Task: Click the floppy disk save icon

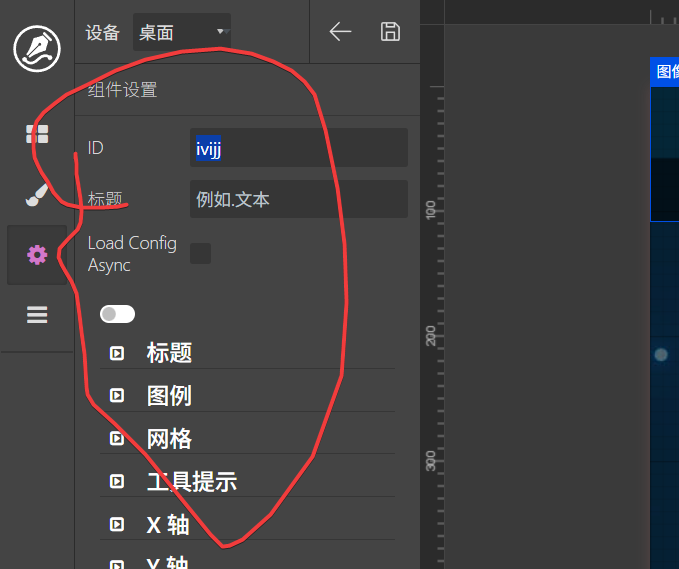Action: pos(390,32)
